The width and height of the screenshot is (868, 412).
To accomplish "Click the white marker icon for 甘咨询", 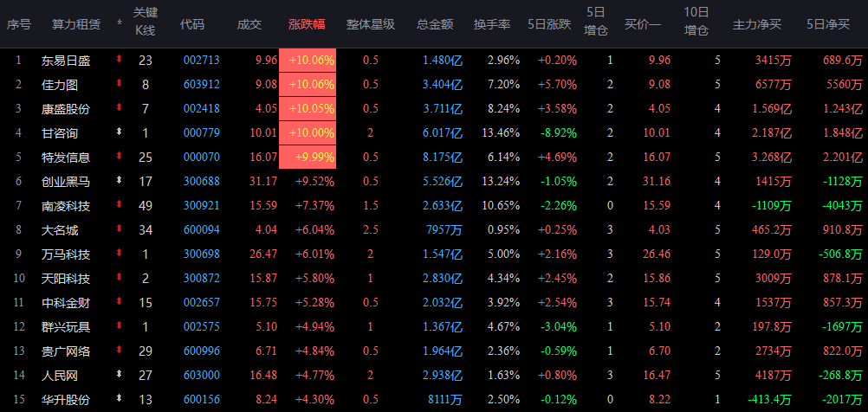I will tap(119, 132).
